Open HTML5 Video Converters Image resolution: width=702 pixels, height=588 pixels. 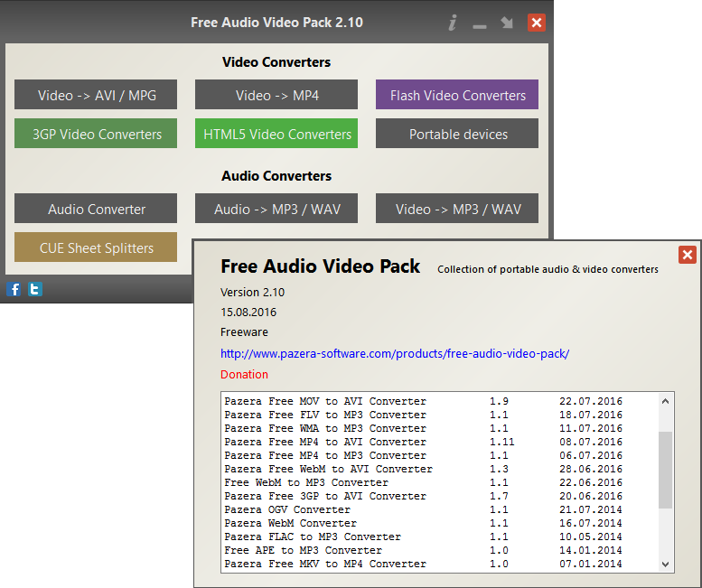point(276,134)
